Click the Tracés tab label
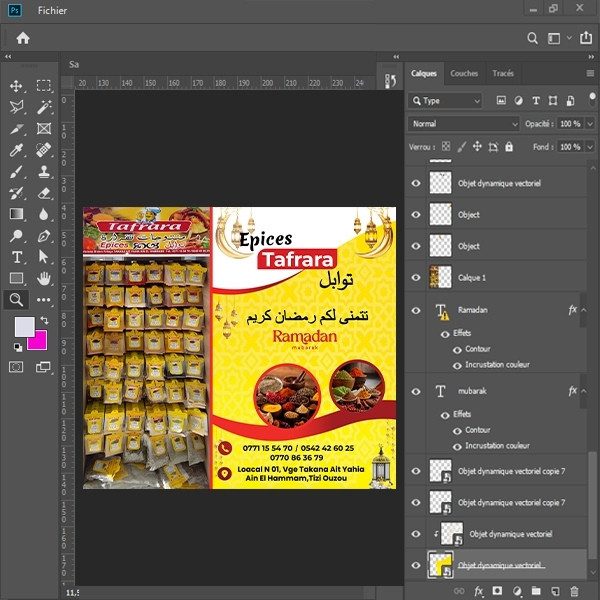Viewport: 600px width, 600px height. [x=502, y=73]
